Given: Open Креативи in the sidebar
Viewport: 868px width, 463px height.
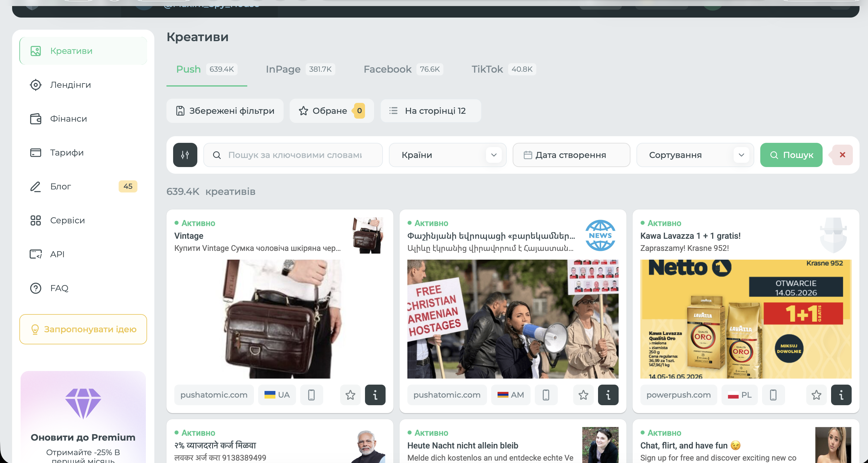Looking at the screenshot, I should (83, 51).
